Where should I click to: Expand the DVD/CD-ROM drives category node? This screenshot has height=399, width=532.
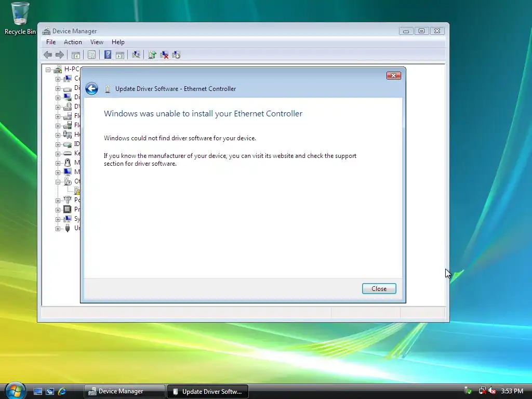pyautogui.click(x=58, y=107)
